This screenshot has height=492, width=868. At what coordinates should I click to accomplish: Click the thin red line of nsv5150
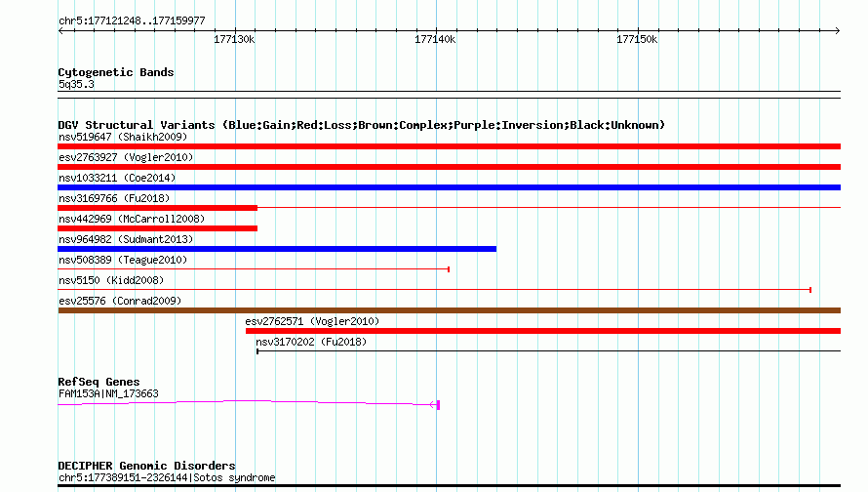[435, 290]
